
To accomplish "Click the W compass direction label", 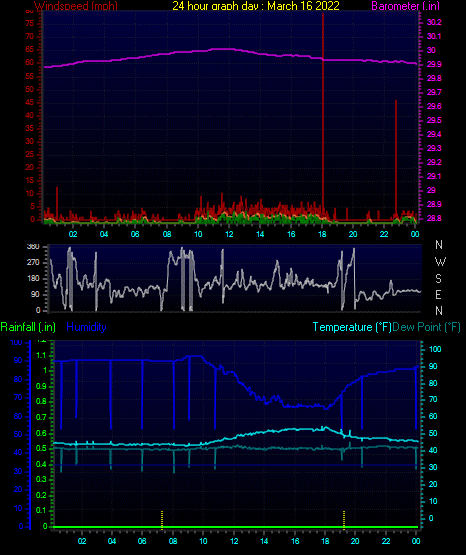I will point(440,262).
